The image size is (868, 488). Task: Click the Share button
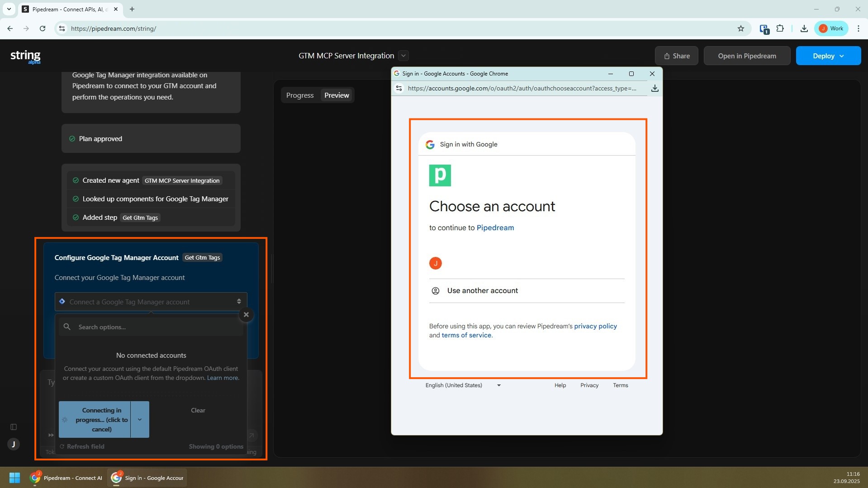click(x=676, y=56)
